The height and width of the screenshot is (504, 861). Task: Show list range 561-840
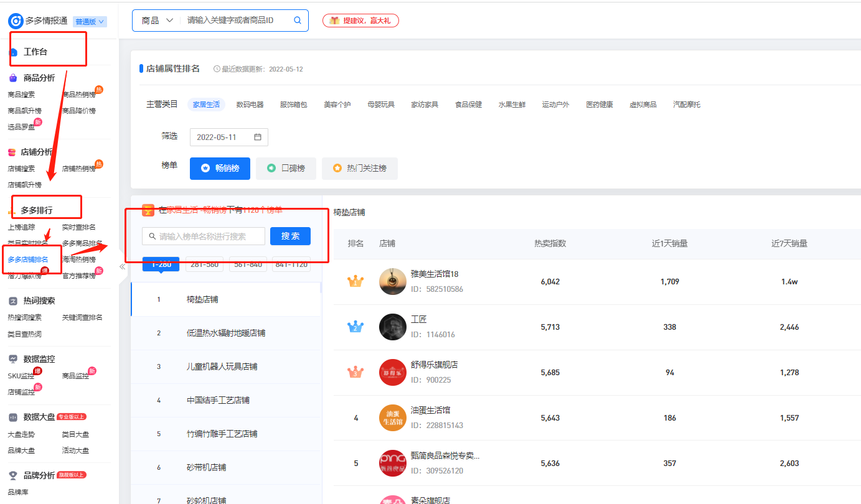pos(248,264)
